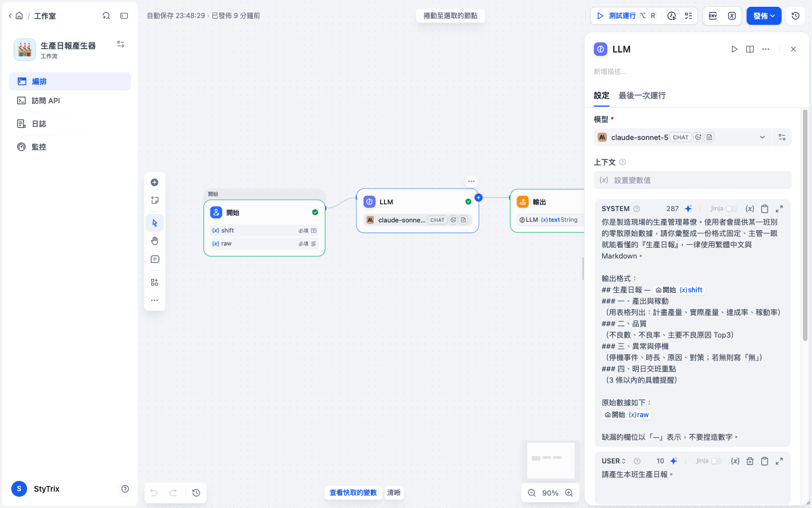This screenshot has width=812, height=508.
Task: Click the canvas minimap thumbnail
Action: (x=550, y=461)
